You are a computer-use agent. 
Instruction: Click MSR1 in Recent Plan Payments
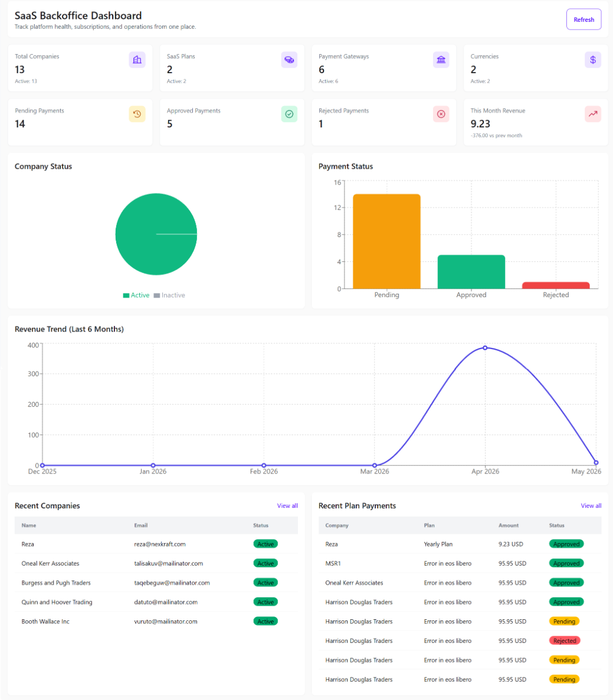pyautogui.click(x=333, y=563)
